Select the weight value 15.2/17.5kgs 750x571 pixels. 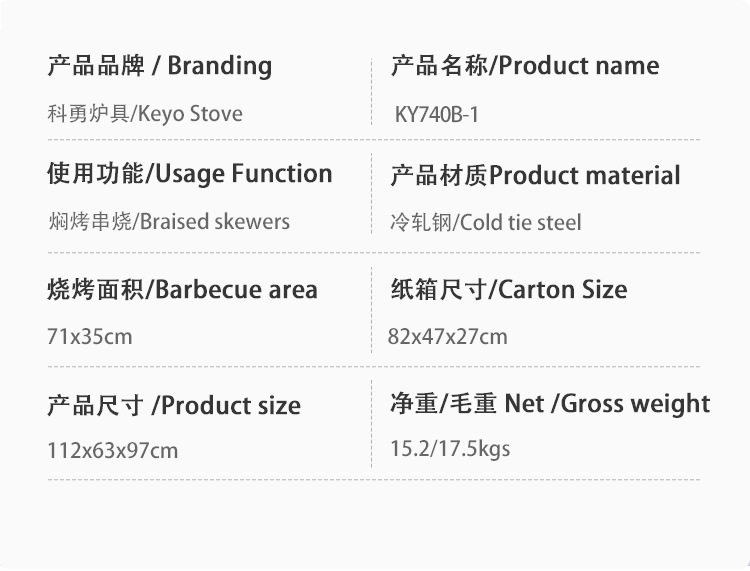450,449
